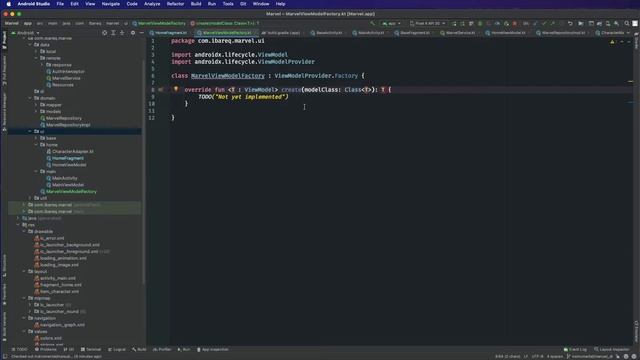Image resolution: width=640 pixels, height=360 pixels.
Task: Click Collapse All icon in Project panel header
Action: coord(122,33)
